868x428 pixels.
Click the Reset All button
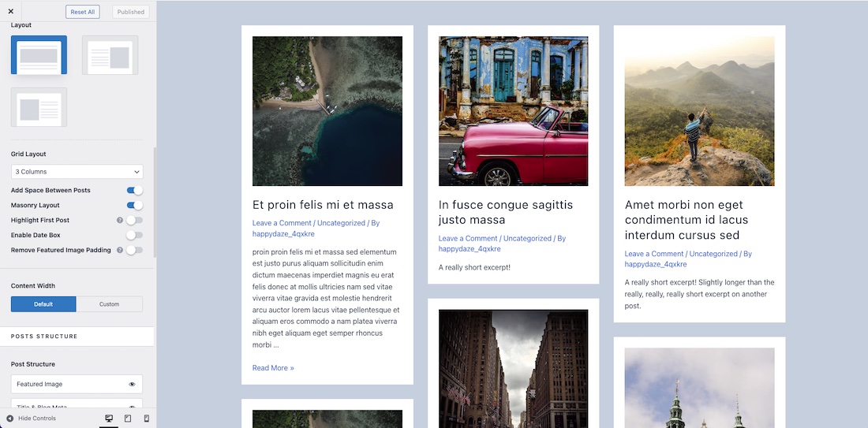(83, 12)
